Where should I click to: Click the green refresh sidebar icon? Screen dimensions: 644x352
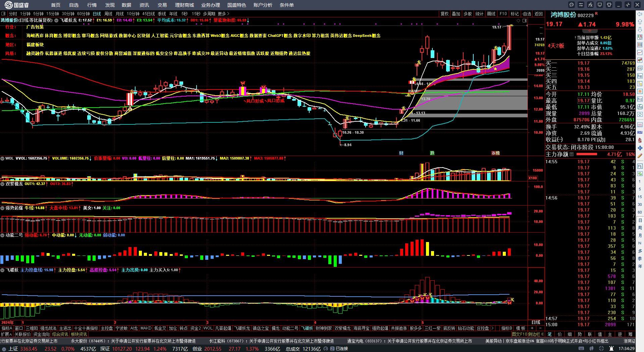coord(640,174)
